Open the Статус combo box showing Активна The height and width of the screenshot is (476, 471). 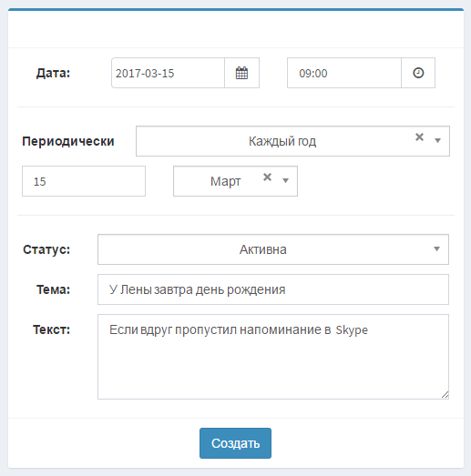(x=273, y=249)
